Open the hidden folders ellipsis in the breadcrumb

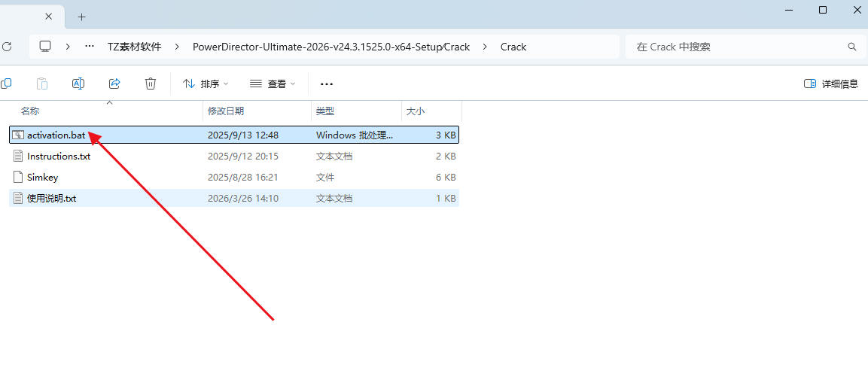89,47
